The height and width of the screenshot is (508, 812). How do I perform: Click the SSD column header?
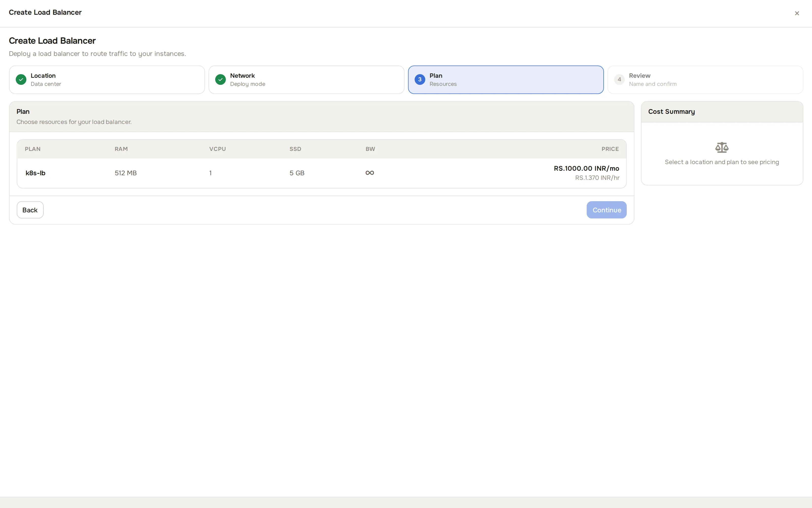point(295,149)
